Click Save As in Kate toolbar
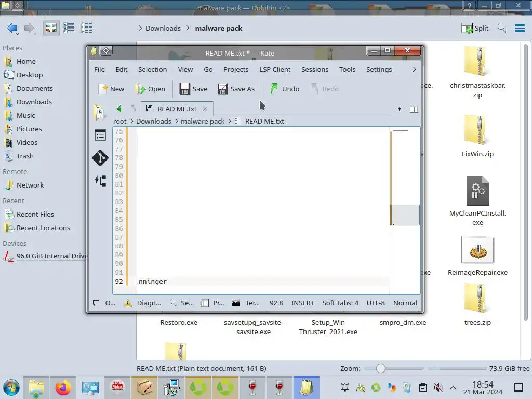This screenshot has height=399, width=532. (x=236, y=89)
